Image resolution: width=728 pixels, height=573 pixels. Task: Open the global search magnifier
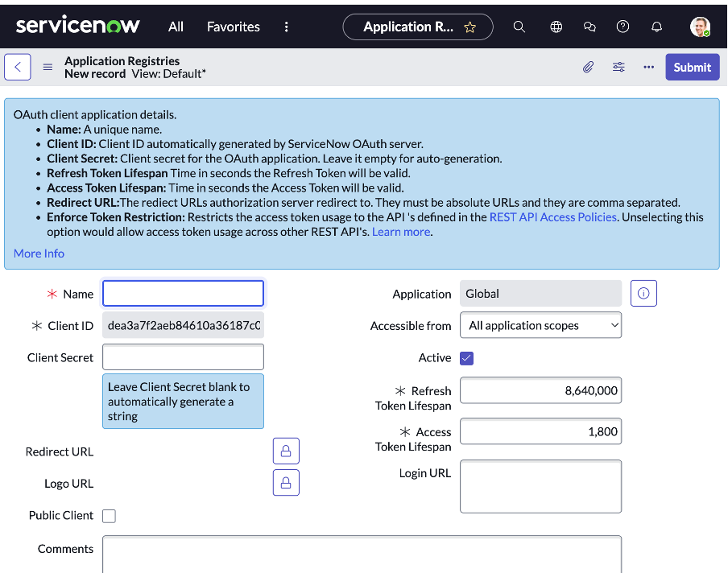click(519, 27)
